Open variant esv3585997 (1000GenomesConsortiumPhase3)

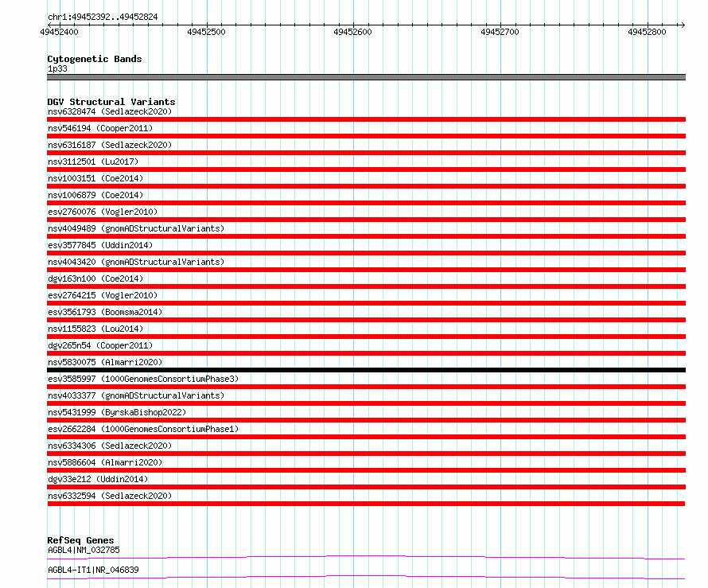click(x=143, y=379)
